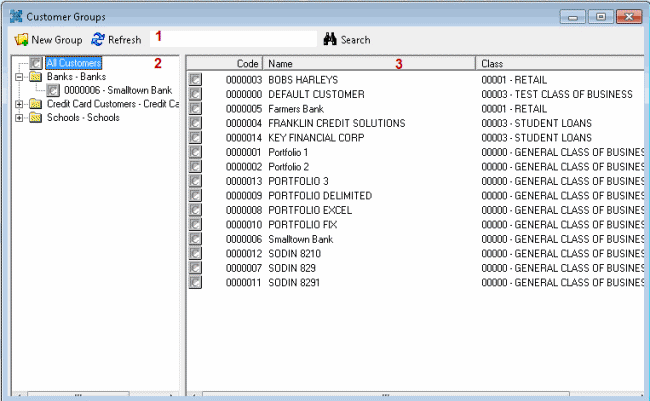650x401 pixels.
Task: Click into the search text field
Action: (x=233, y=39)
